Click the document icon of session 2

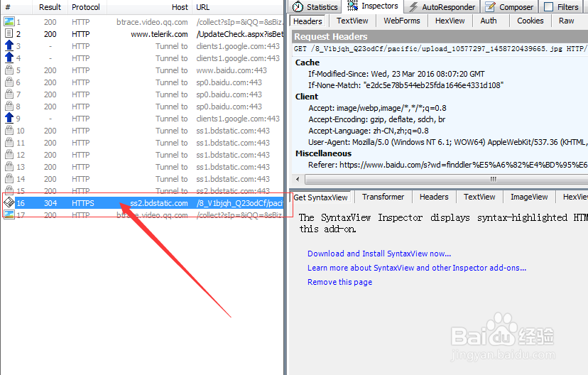tap(9, 34)
